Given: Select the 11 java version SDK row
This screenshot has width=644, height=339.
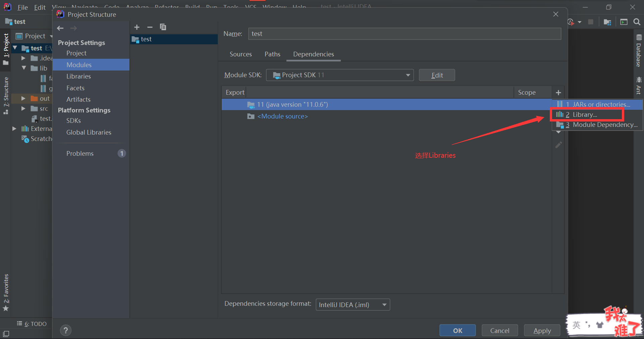Looking at the screenshot, I should 387,105.
